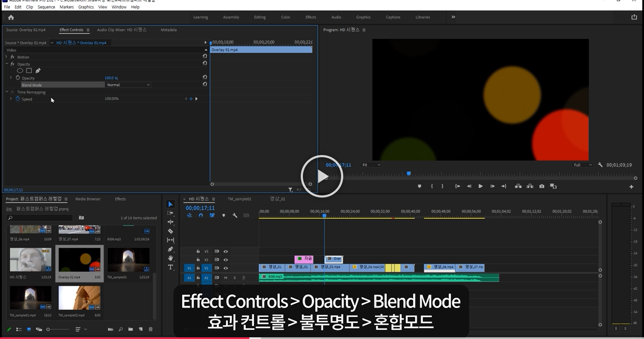Open the Program Monitor wrench settings

click(600, 165)
